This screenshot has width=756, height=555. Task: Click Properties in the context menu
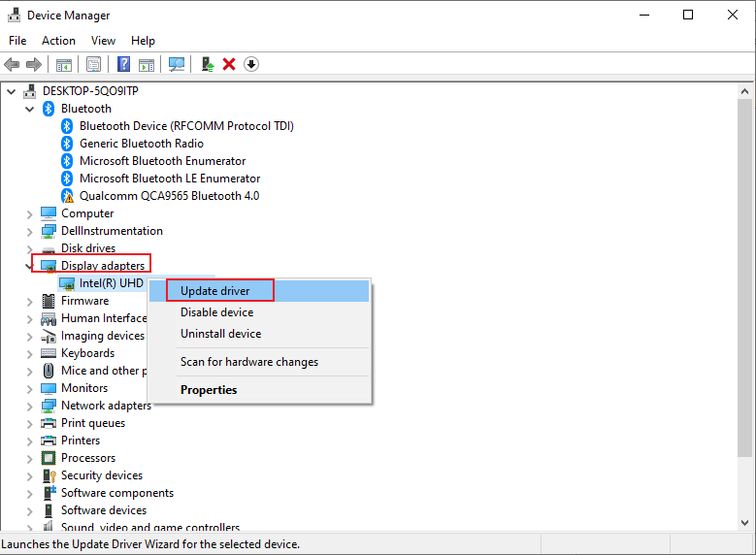(209, 390)
